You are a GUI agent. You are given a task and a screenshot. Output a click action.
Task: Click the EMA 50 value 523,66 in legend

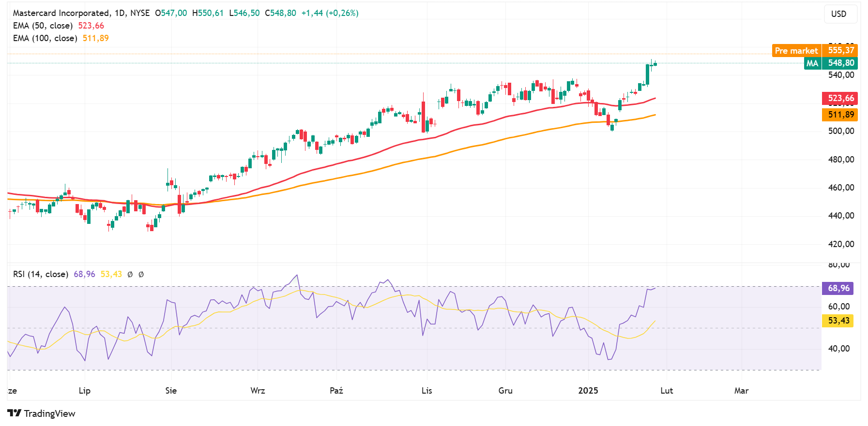(x=91, y=26)
